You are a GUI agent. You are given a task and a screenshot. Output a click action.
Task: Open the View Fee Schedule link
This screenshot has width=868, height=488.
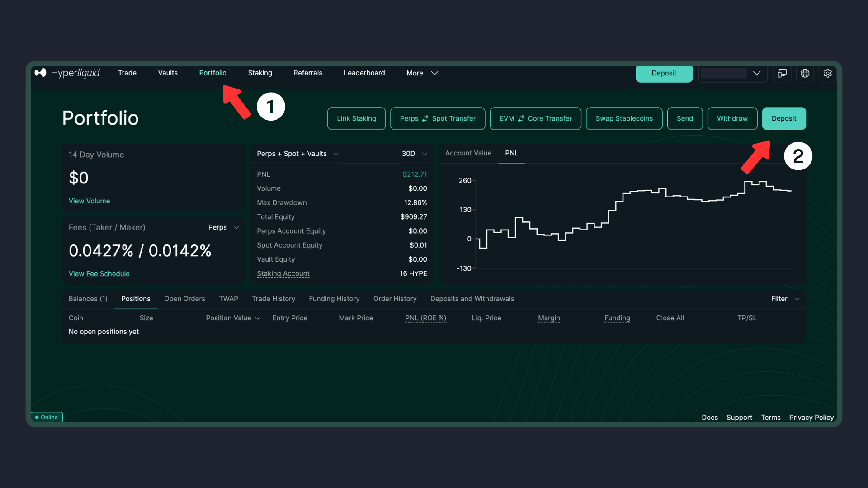tap(99, 274)
